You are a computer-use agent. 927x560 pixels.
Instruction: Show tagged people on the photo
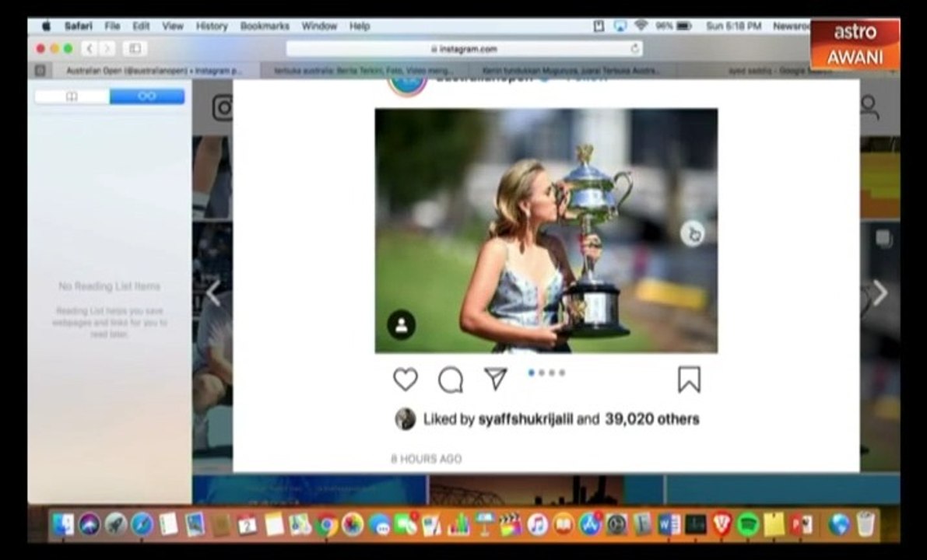point(402,325)
